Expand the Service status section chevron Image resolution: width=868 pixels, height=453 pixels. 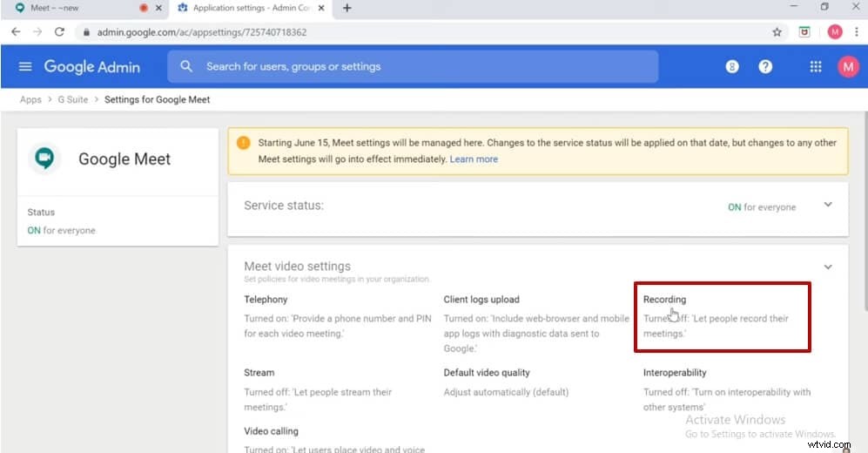point(828,205)
